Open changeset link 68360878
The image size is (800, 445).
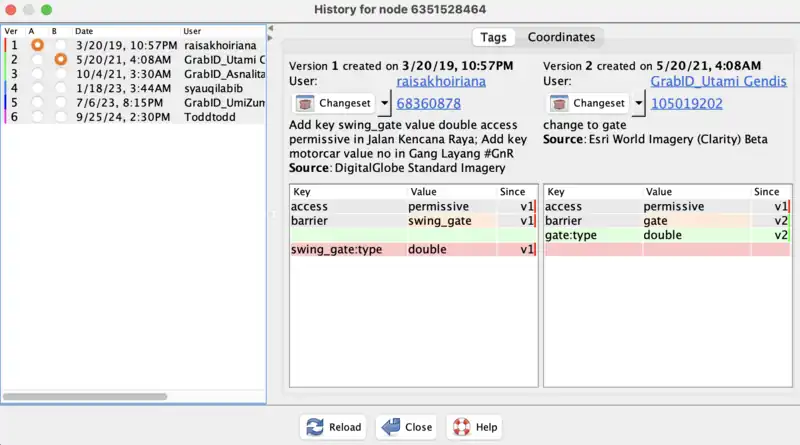pos(429,103)
